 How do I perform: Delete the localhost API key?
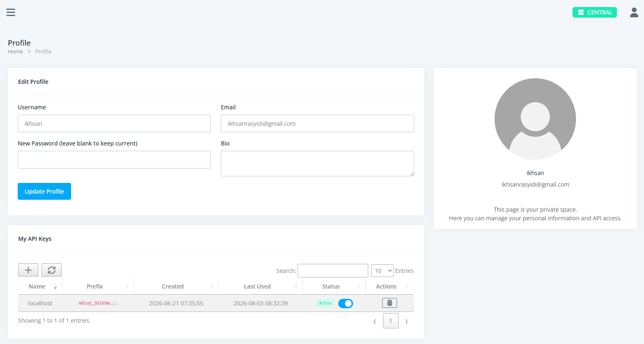390,303
